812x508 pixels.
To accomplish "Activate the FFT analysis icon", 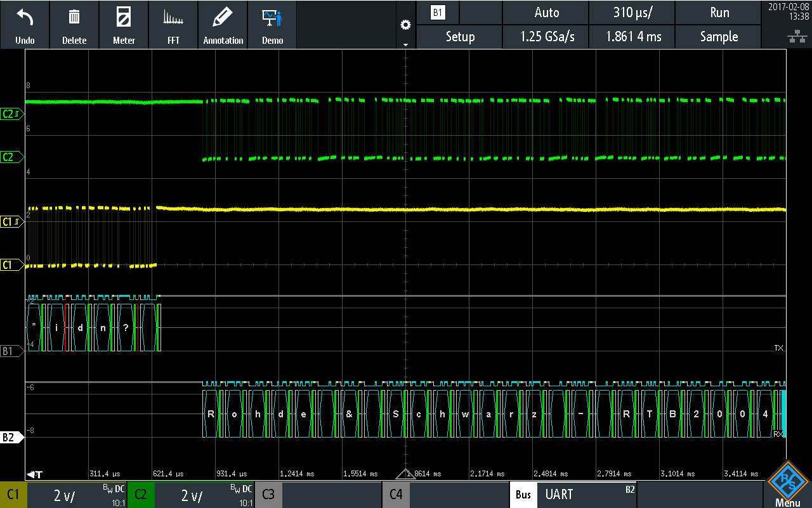I will [173, 25].
